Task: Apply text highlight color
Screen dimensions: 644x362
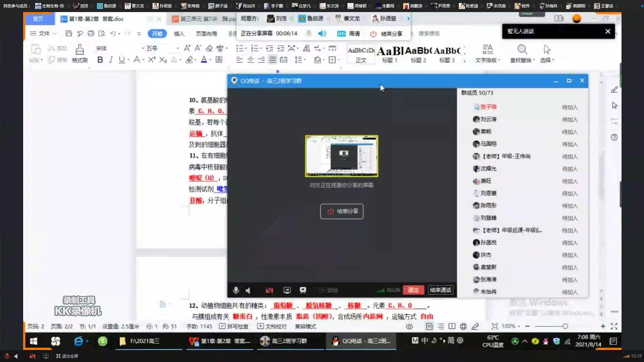Action: [x=189, y=60]
